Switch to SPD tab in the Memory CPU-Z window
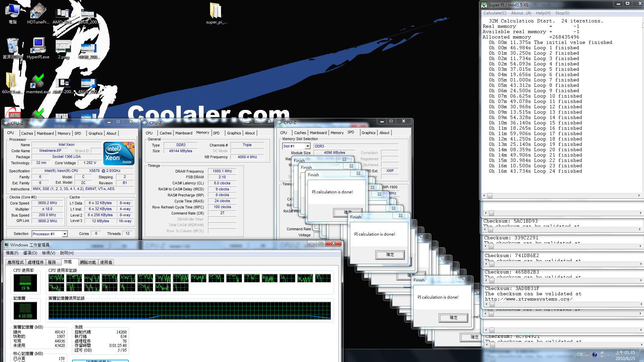Image resolution: width=644 pixels, height=362 pixels. coord(216,133)
